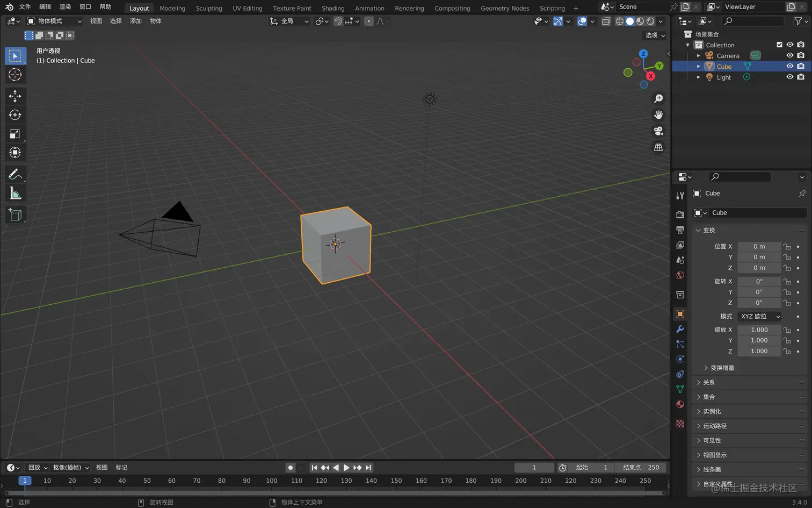Open Modifier properties with the wrench icon

point(680,329)
